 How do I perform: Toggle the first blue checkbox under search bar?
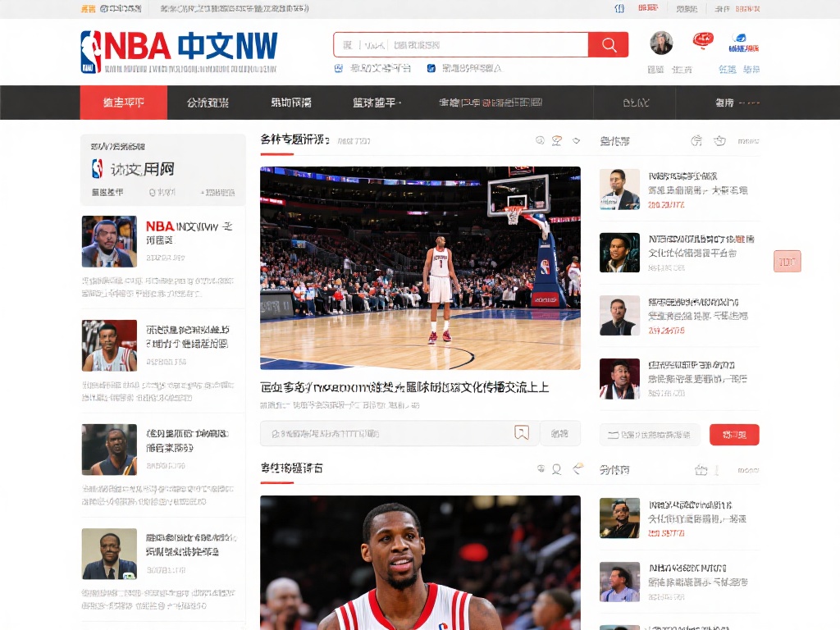pyautogui.click(x=339, y=68)
